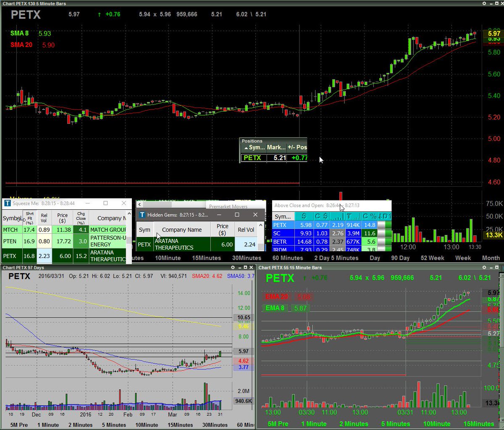Viewport: 504px width, 430px height.
Task: Select PETX Aratana row in Hidden Gems
Action: [197, 244]
